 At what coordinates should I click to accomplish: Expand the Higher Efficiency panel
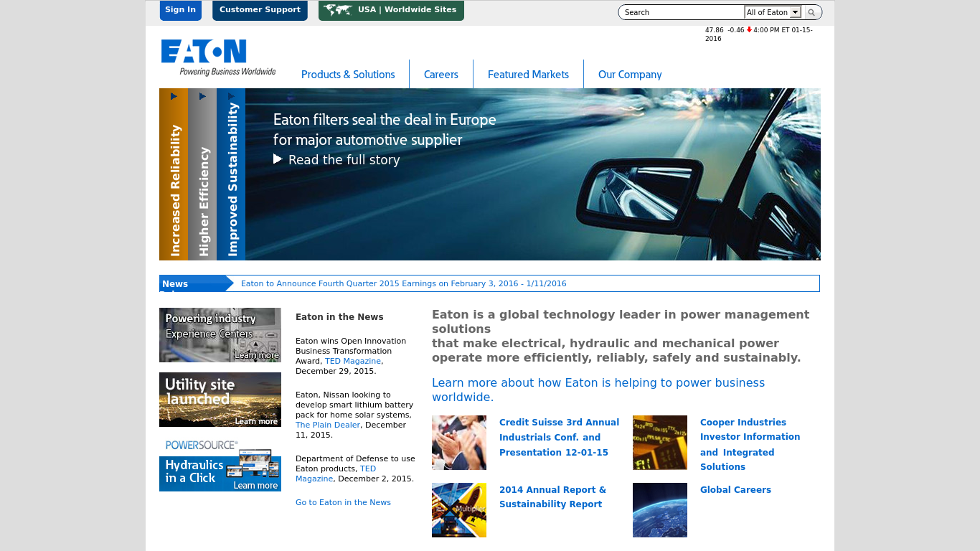coord(202,174)
